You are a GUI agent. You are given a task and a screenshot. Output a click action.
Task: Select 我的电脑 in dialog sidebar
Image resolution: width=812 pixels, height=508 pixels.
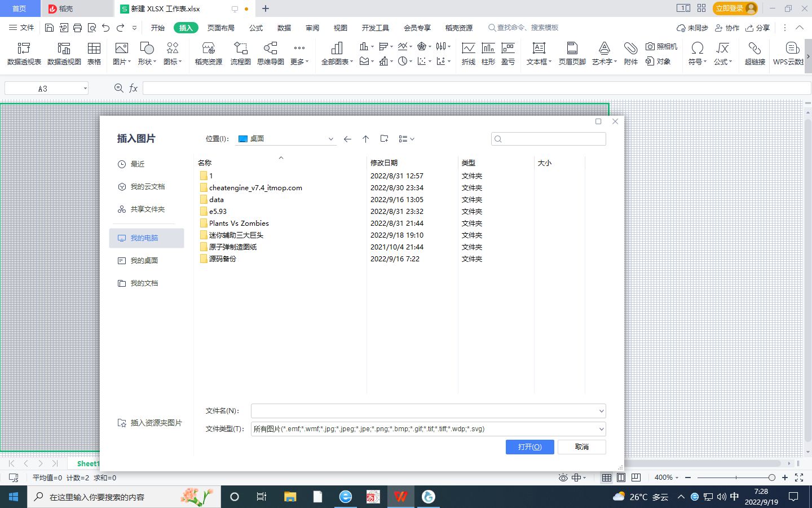[x=147, y=238]
